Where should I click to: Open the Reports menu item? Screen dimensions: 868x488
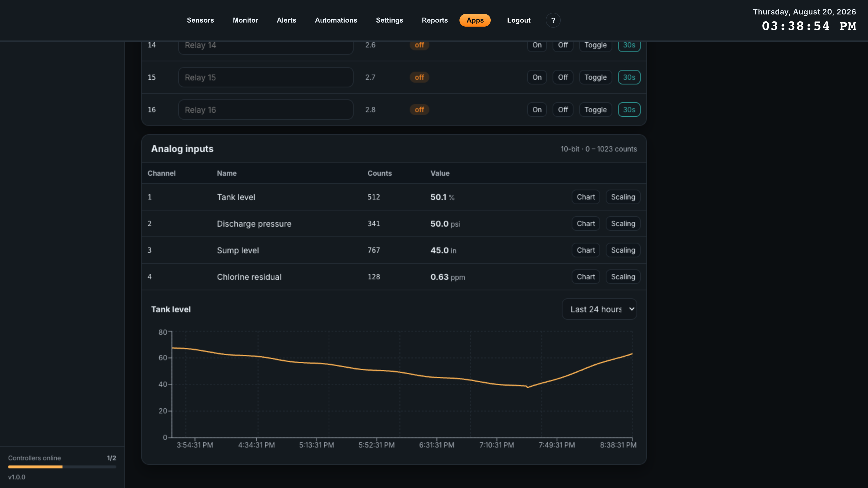[435, 20]
